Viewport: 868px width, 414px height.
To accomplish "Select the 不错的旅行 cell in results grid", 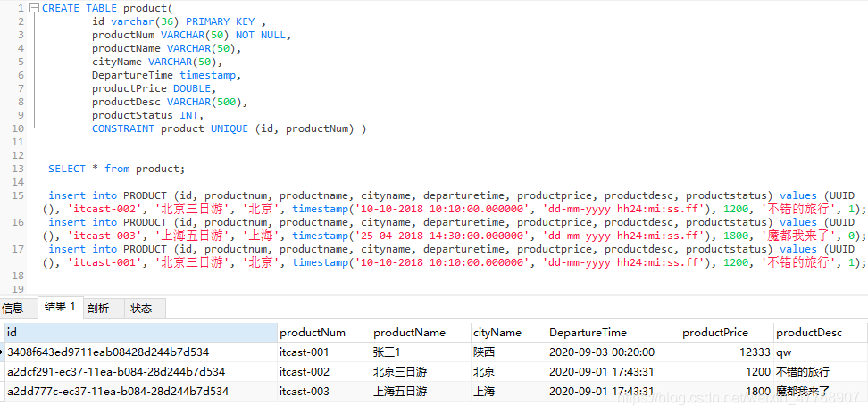I will click(820, 372).
